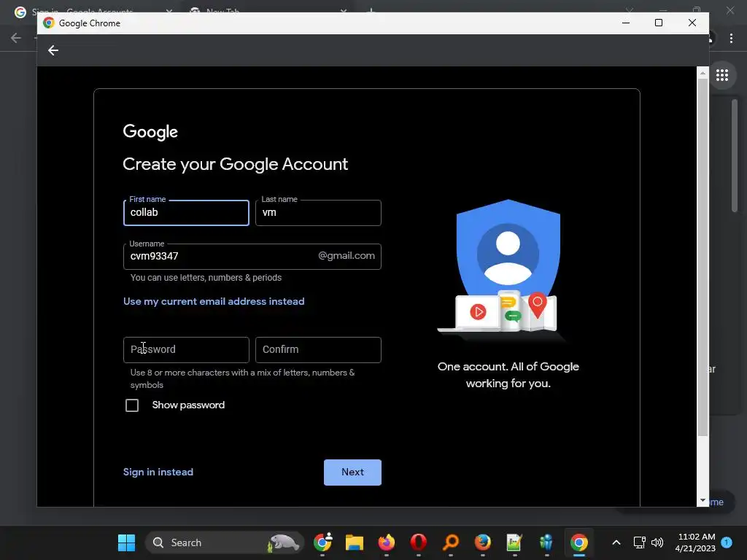The width and height of the screenshot is (747, 560).
Task: Click the popup's vertical scrollbar thumb
Action: point(703,257)
